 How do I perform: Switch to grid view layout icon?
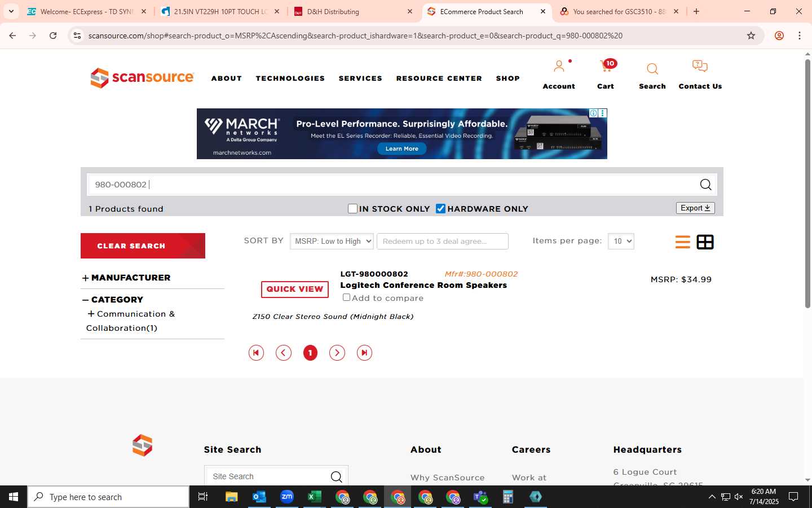click(705, 242)
